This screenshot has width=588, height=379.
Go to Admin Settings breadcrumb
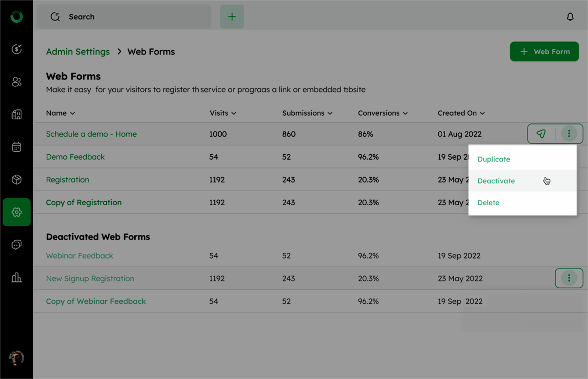[78, 52]
